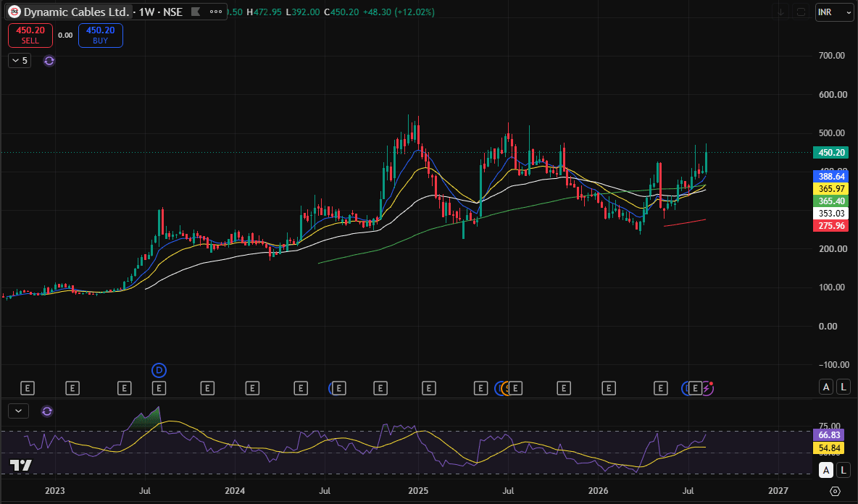This screenshot has width=858, height=504.
Task: Click the dimmed down-arrow icon near INR
Action: (x=781, y=12)
